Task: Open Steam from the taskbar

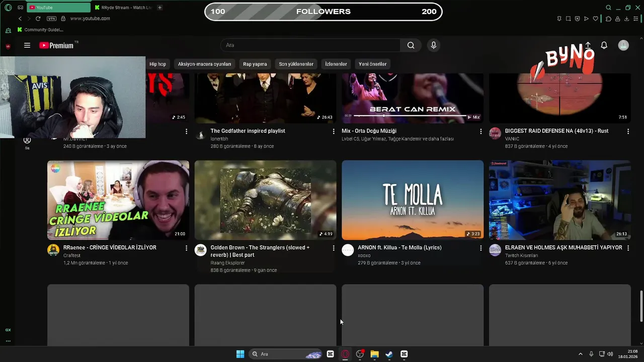Action: 389,354
